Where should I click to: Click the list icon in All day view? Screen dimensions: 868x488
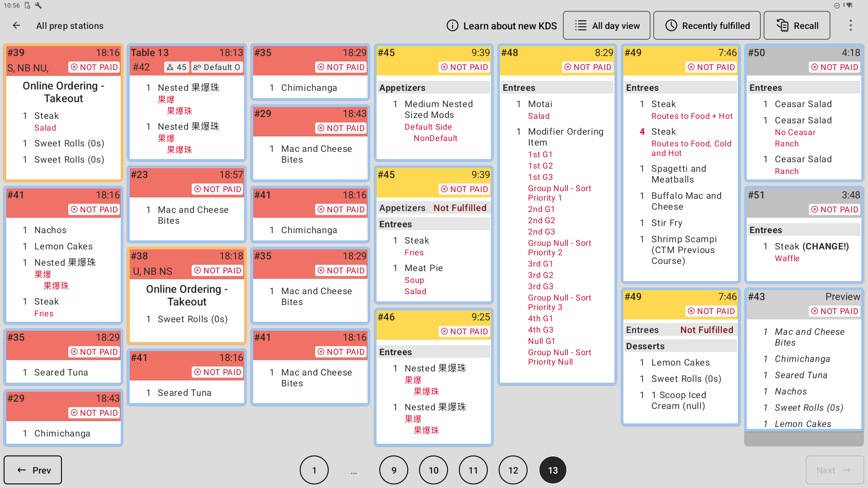tap(580, 26)
